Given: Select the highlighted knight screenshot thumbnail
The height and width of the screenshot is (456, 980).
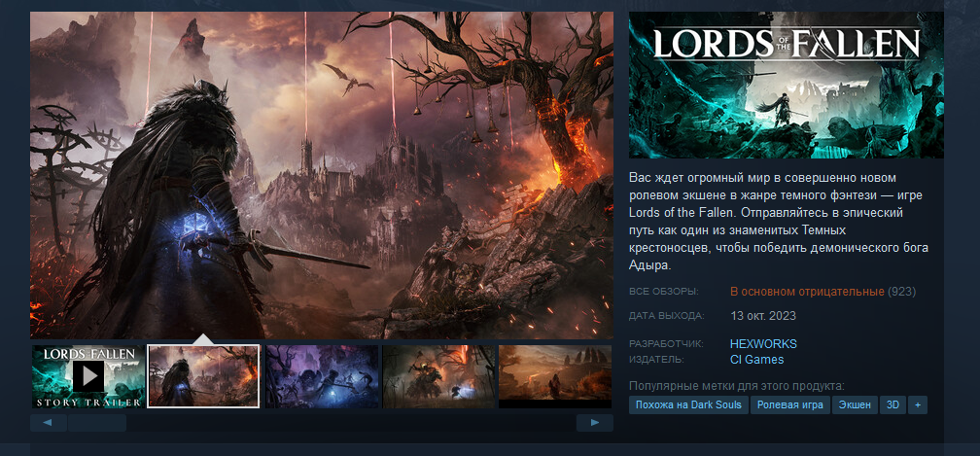Looking at the screenshot, I should click(203, 376).
